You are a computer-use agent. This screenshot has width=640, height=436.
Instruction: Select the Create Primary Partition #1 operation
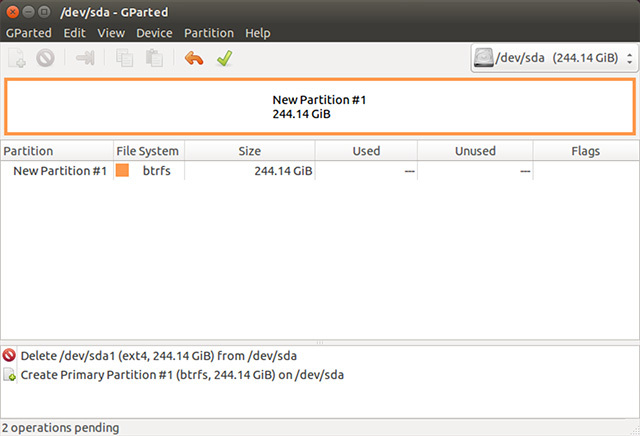(x=182, y=375)
